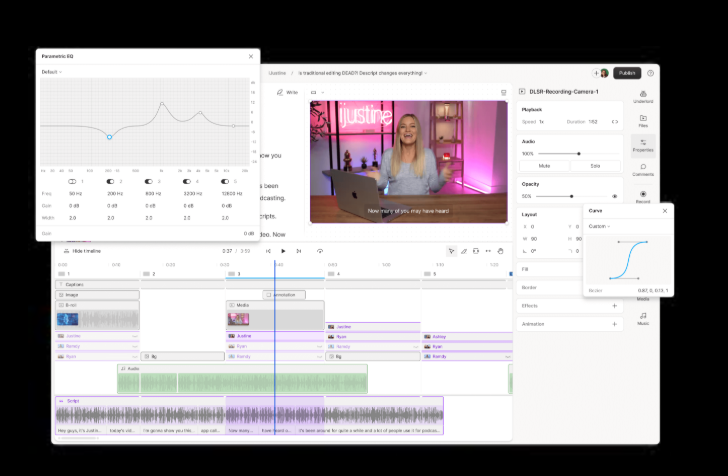Click the iJustine breadcrumb link
The image size is (728, 476).
click(x=277, y=73)
